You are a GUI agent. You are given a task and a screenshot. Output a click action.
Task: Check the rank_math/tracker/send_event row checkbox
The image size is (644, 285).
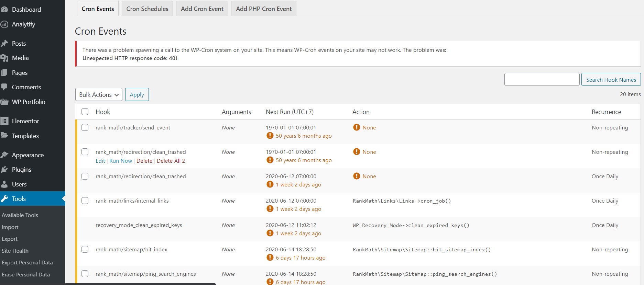coord(85,127)
